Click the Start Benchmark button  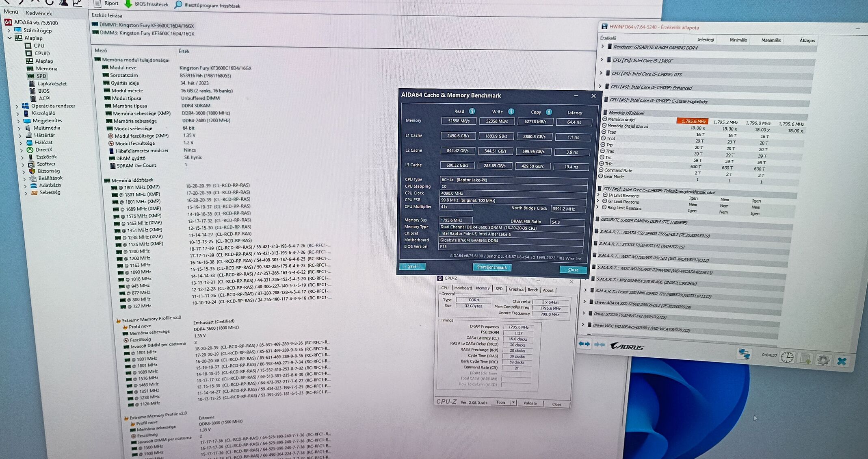(x=492, y=267)
